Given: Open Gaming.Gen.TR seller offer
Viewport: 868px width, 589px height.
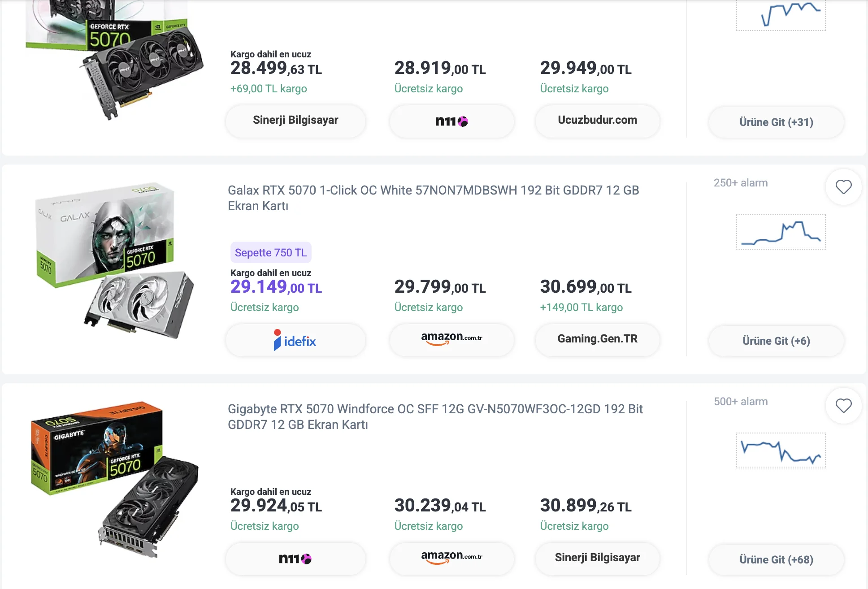Looking at the screenshot, I should click(597, 339).
